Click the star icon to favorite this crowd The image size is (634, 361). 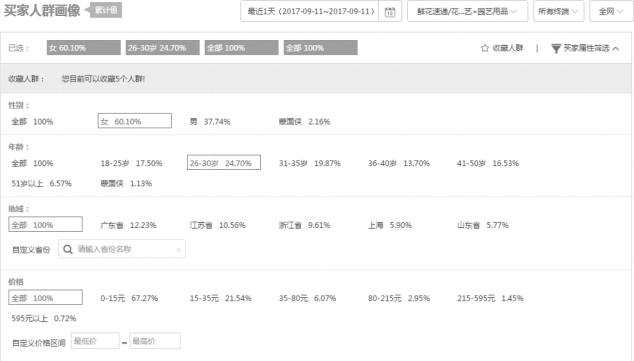tap(484, 48)
